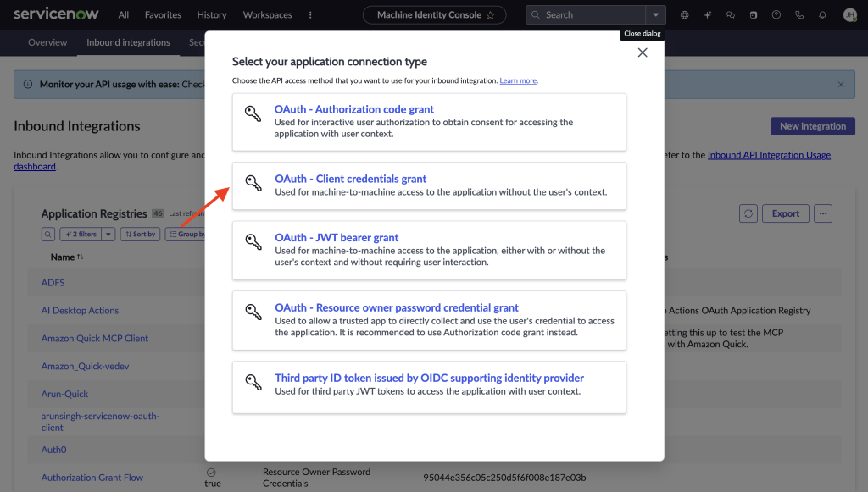Refresh the Application Registries list
Image resolution: width=868 pixels, height=492 pixels.
748,213
